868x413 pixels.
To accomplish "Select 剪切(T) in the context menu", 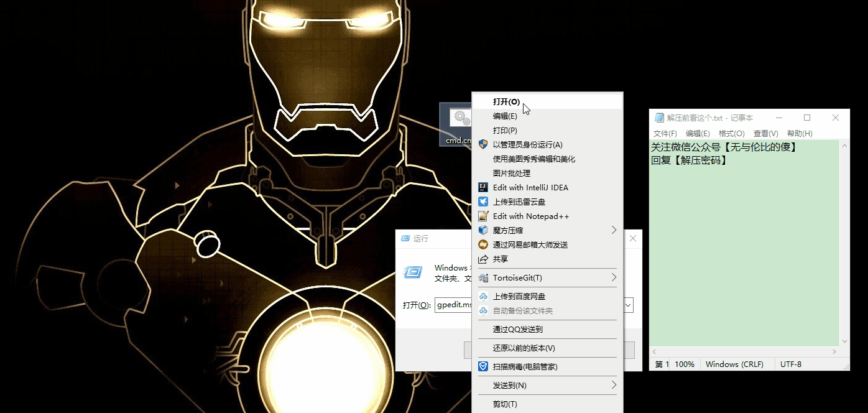I will pyautogui.click(x=548, y=404).
